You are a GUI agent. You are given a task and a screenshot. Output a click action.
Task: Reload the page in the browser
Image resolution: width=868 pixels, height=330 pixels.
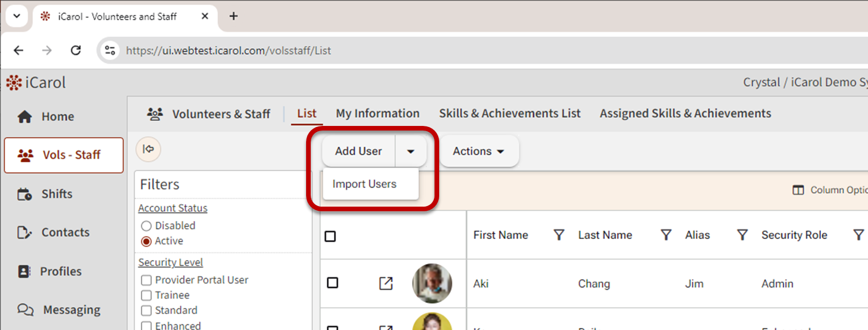[76, 50]
